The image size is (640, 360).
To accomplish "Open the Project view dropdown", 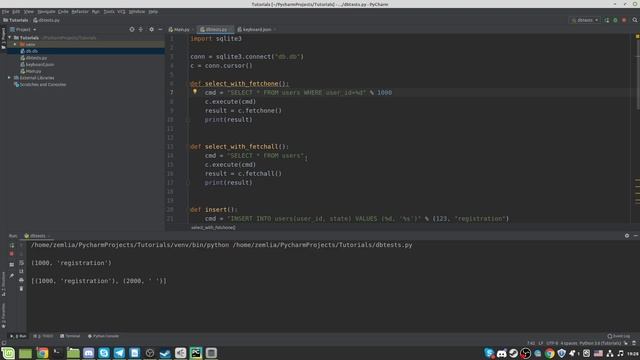I will [x=23, y=29].
